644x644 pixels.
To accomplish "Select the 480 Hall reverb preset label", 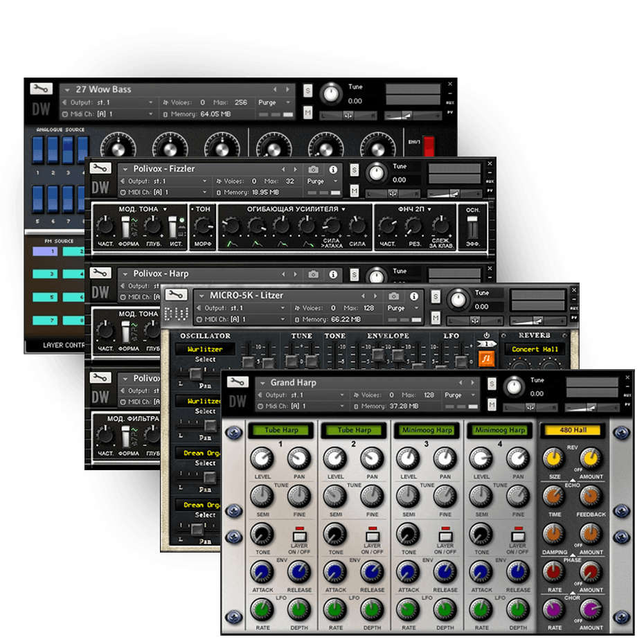I will pos(573,430).
